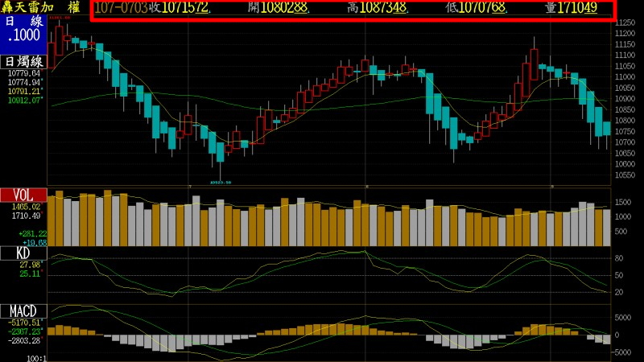This screenshot has width=644, height=362.
Task: Select the 日燭線 chart type label
Action: click(x=23, y=61)
